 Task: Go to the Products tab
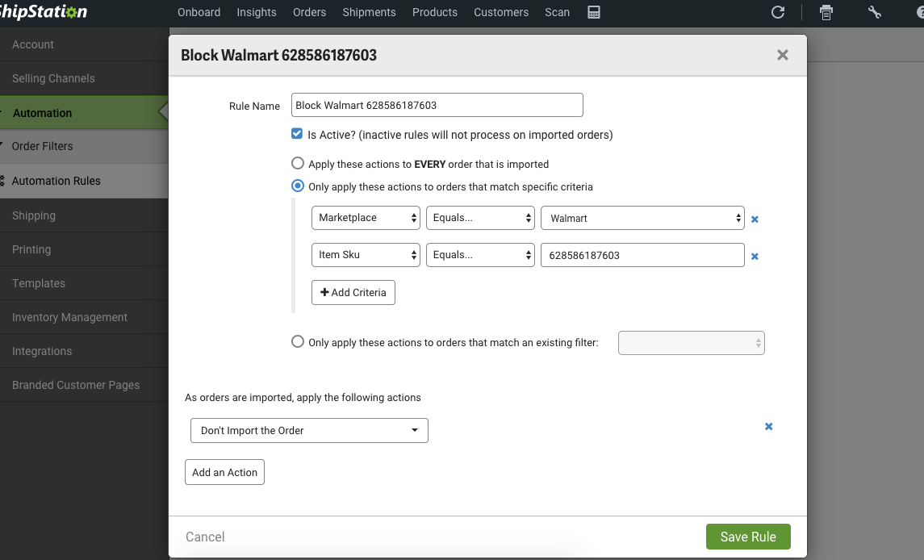pos(435,12)
